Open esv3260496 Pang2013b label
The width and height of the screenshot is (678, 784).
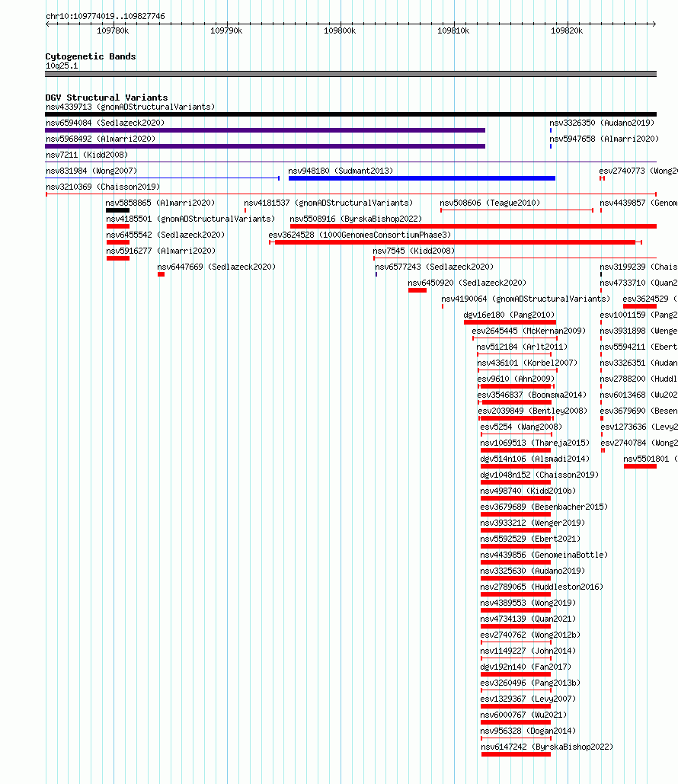click(x=530, y=683)
